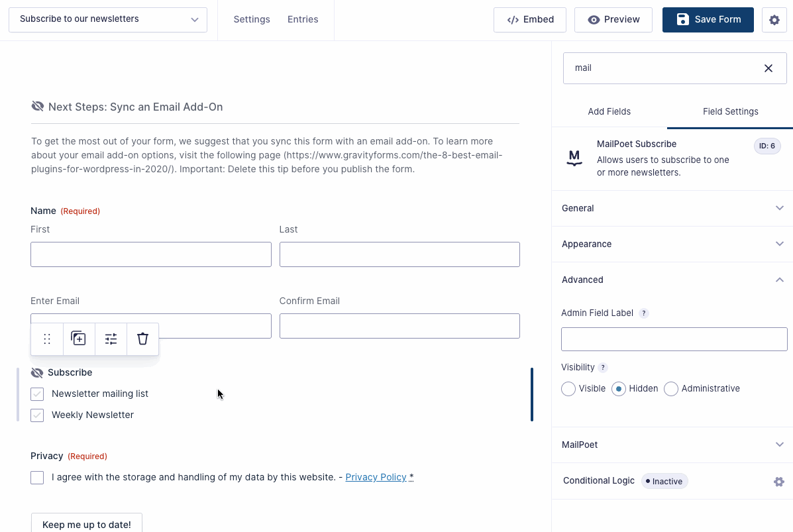Viewport: 793px width, 532px height.
Task: Open the Enter Email field settings icon
Action: 111,339
